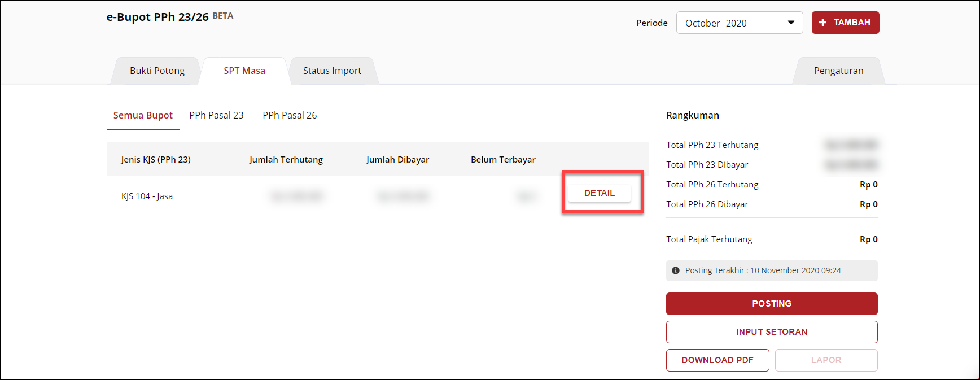980x380 pixels.
Task: Select the Semua Bupot sub-tab
Action: 143,116
